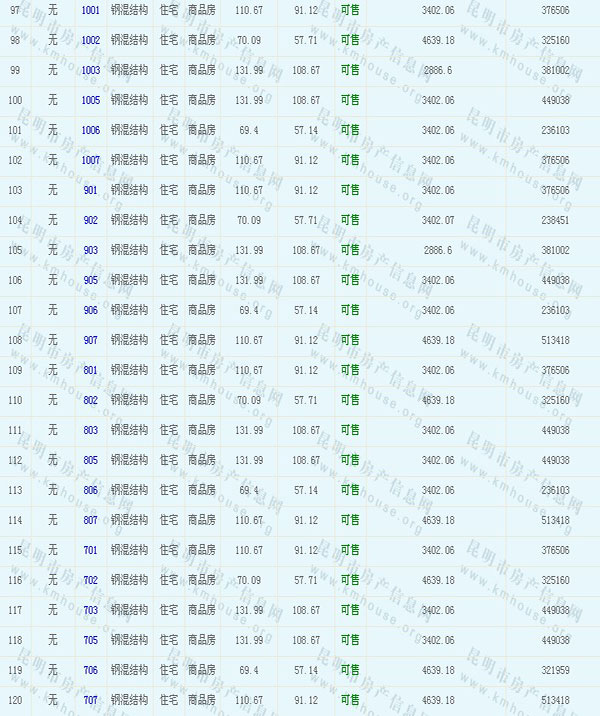Click the room 1002 link
The height and width of the screenshot is (716, 600).
(x=90, y=40)
